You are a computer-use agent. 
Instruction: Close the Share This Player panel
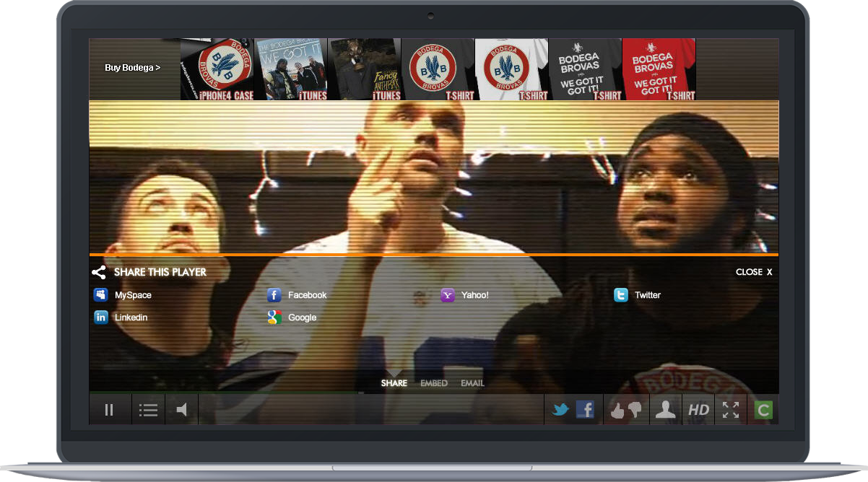754,272
